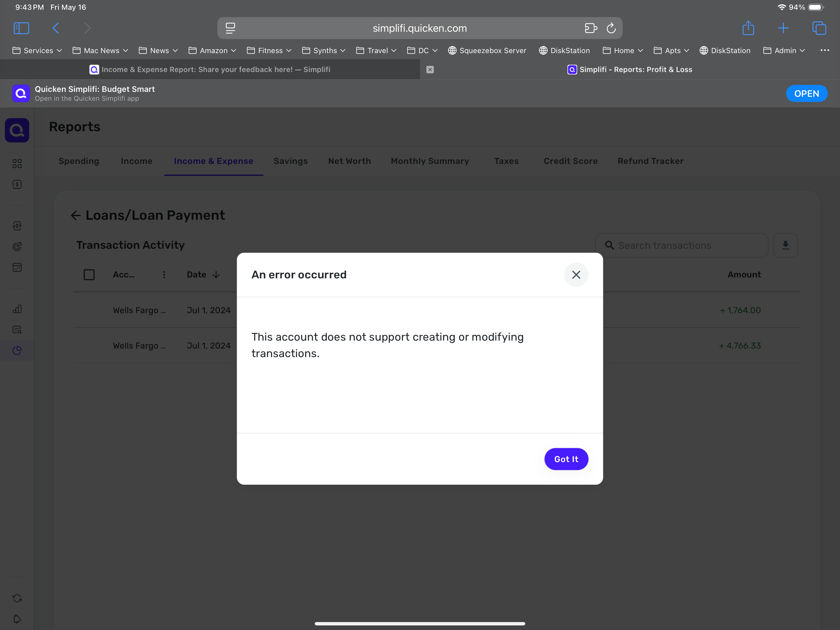Tap OPEN on Simplifi app banner
Image resolution: width=840 pixels, height=630 pixels.
pyautogui.click(x=807, y=93)
